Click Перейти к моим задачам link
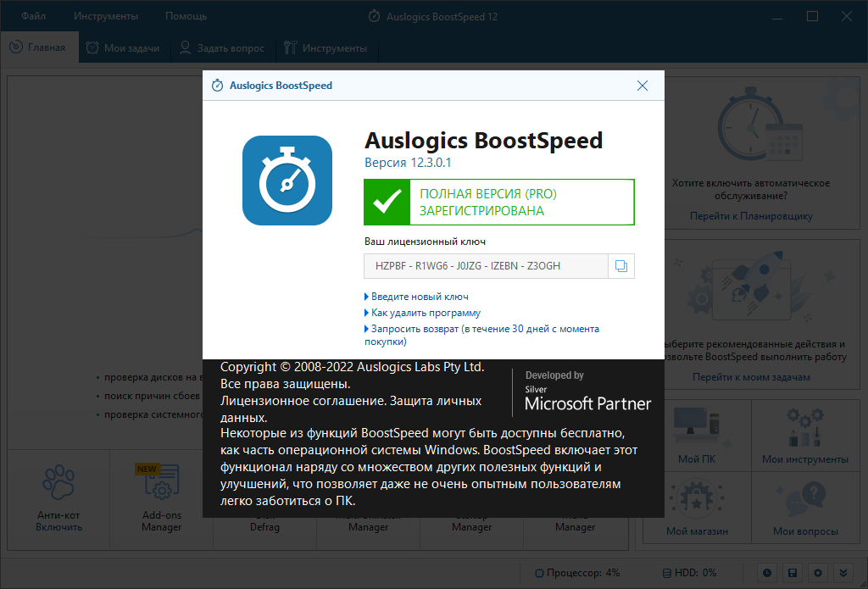868x589 pixels. coord(751,377)
